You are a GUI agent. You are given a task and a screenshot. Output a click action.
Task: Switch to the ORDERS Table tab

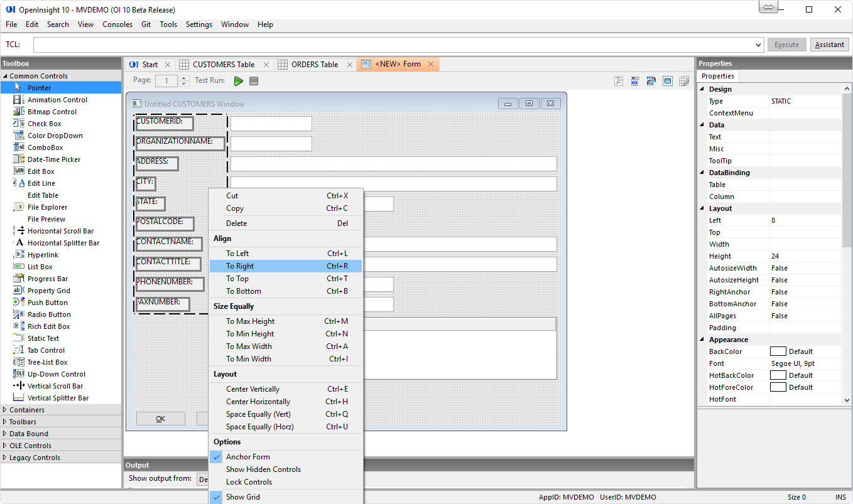(x=314, y=65)
